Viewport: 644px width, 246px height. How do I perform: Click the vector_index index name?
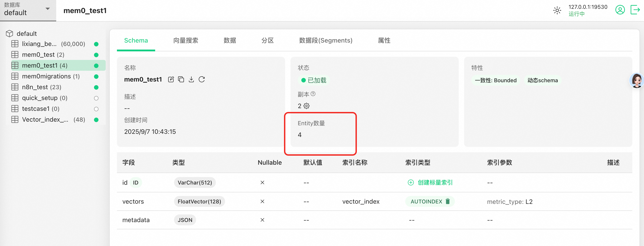click(x=361, y=201)
